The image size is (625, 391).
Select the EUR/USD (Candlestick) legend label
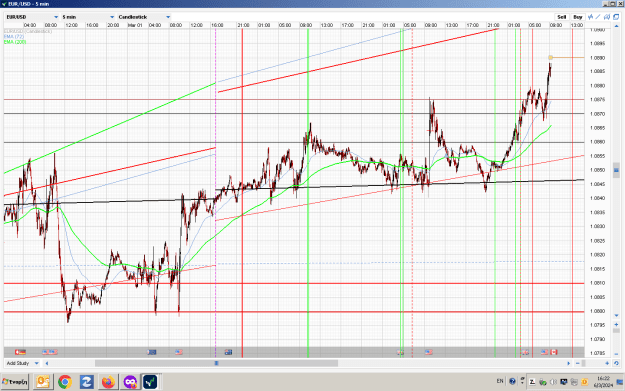click(x=28, y=31)
